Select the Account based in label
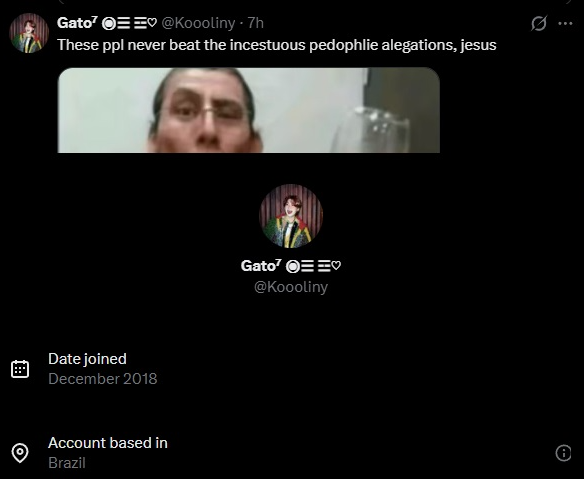The height and width of the screenshot is (479, 584). click(108, 443)
